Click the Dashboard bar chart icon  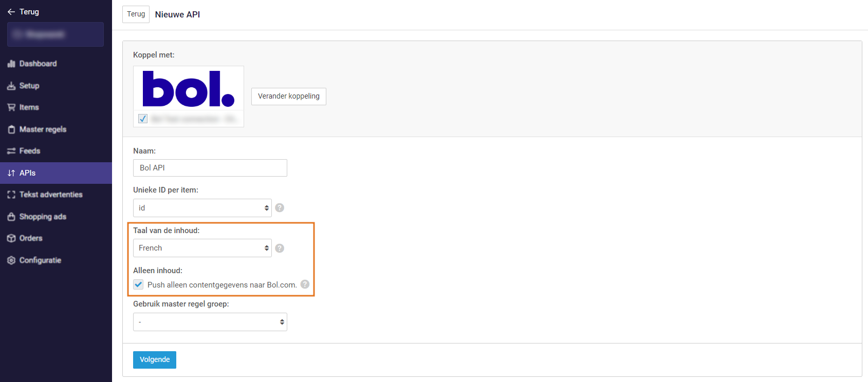11,64
